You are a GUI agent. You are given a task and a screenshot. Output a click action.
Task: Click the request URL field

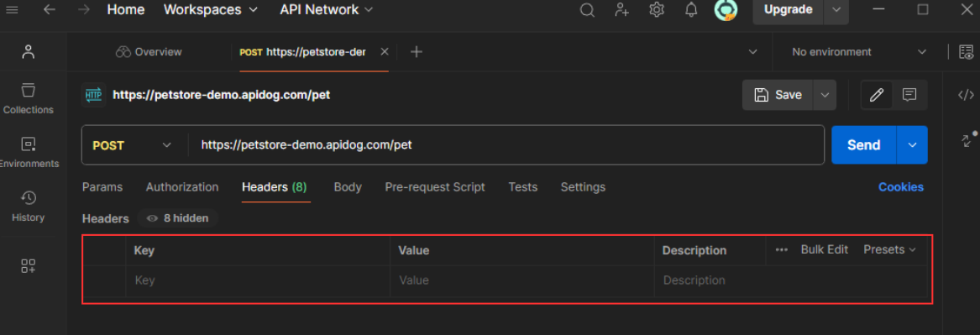point(506,145)
